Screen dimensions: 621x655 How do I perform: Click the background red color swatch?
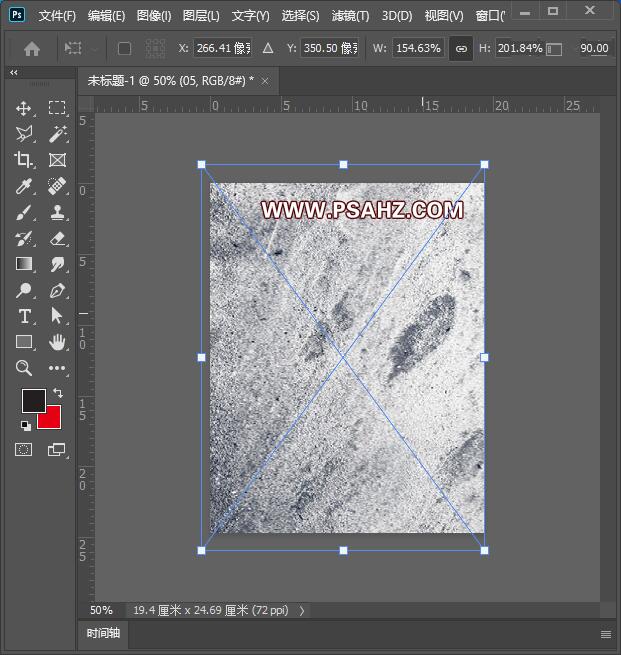(52, 420)
